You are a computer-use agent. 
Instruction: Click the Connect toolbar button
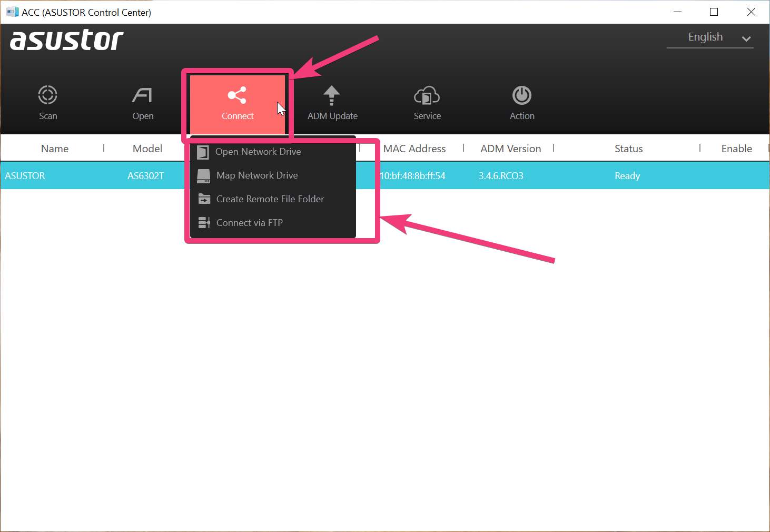click(238, 104)
